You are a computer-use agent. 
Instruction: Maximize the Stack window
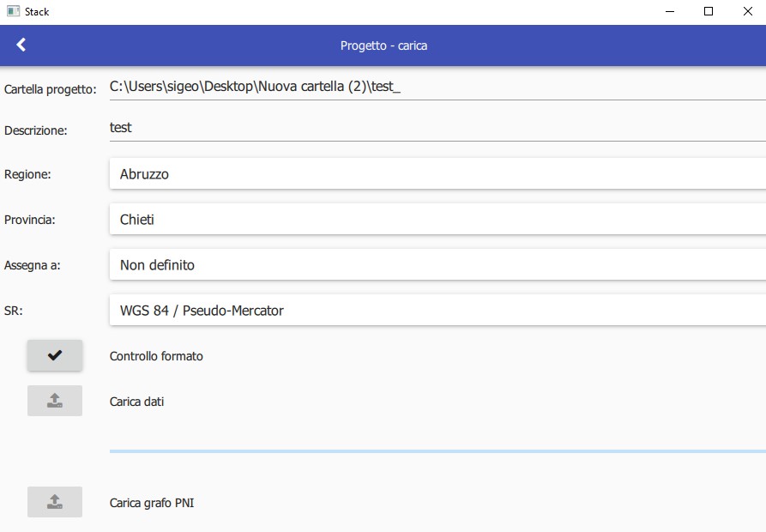click(709, 12)
